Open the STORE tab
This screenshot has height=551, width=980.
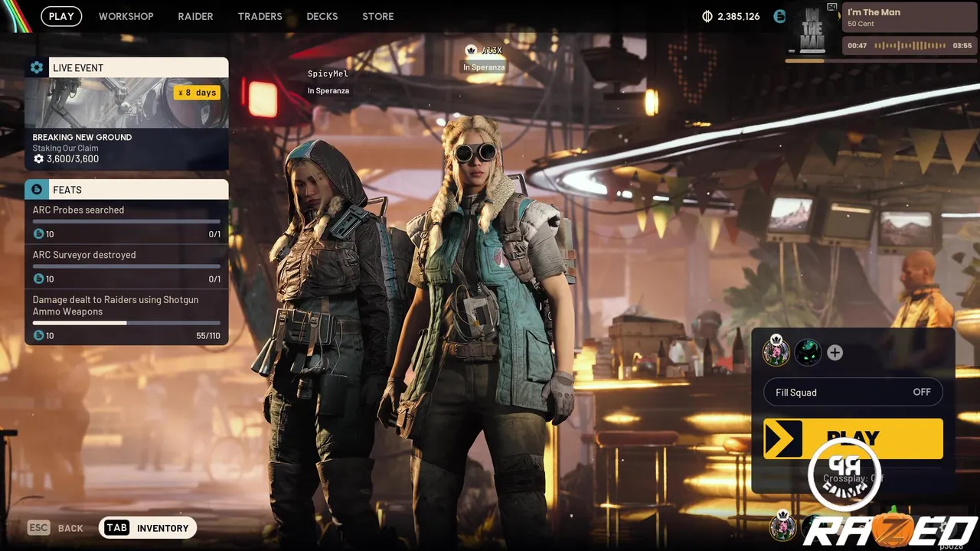tap(377, 16)
